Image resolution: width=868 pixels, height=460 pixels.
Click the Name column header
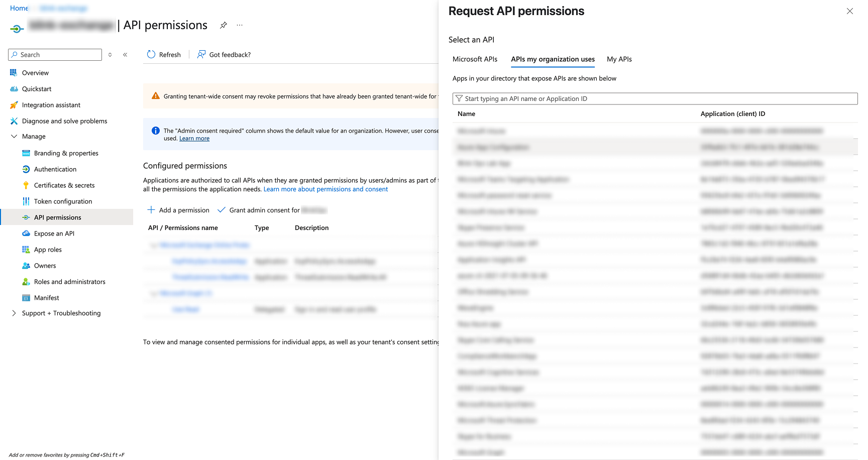[466, 114]
